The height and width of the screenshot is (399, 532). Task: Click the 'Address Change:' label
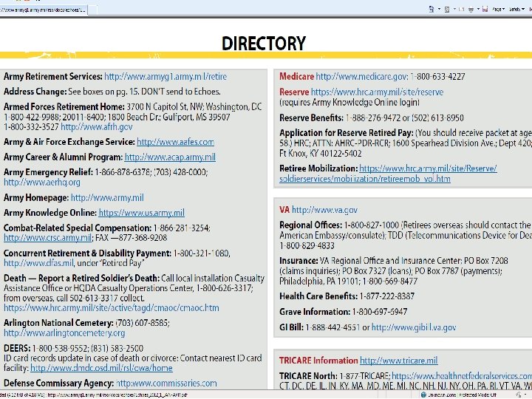coord(35,92)
